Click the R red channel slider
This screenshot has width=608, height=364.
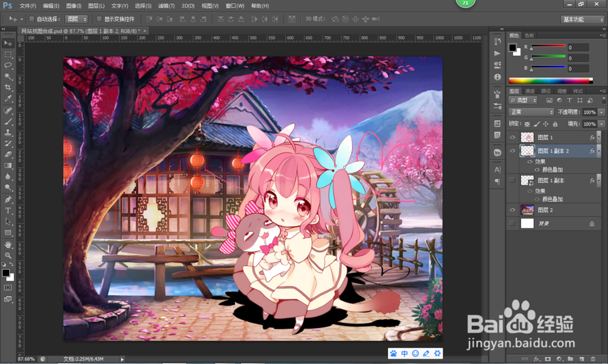548,47
